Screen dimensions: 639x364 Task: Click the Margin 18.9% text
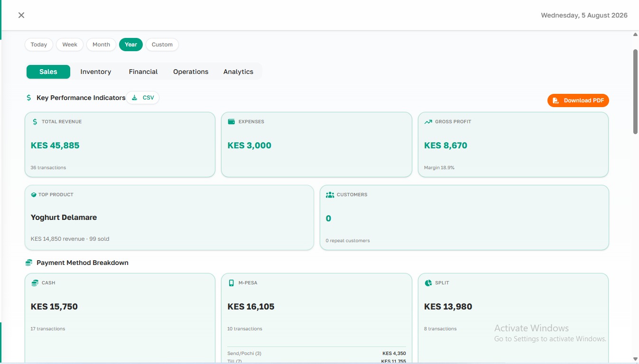(439, 168)
